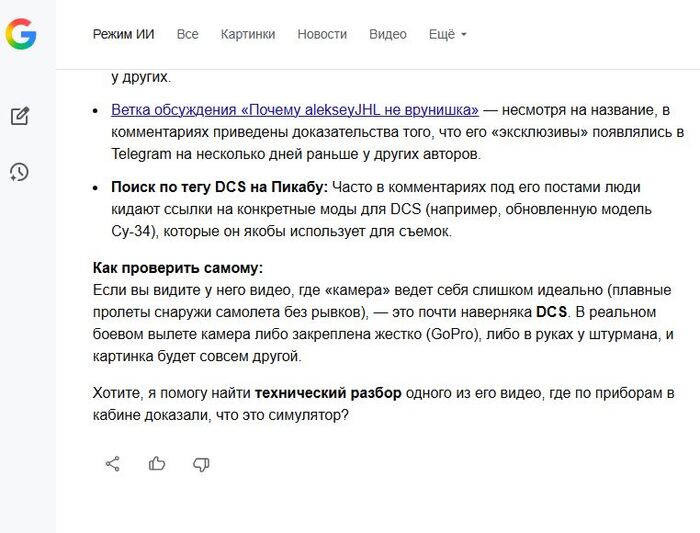
Task: Go to the «Картинки» tab
Action: pos(247,34)
